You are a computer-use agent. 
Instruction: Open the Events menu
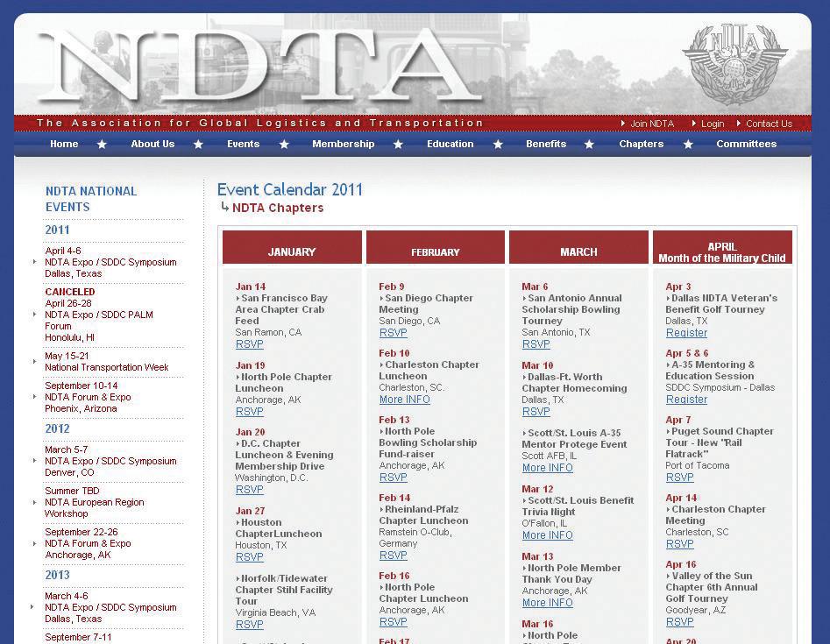243,144
